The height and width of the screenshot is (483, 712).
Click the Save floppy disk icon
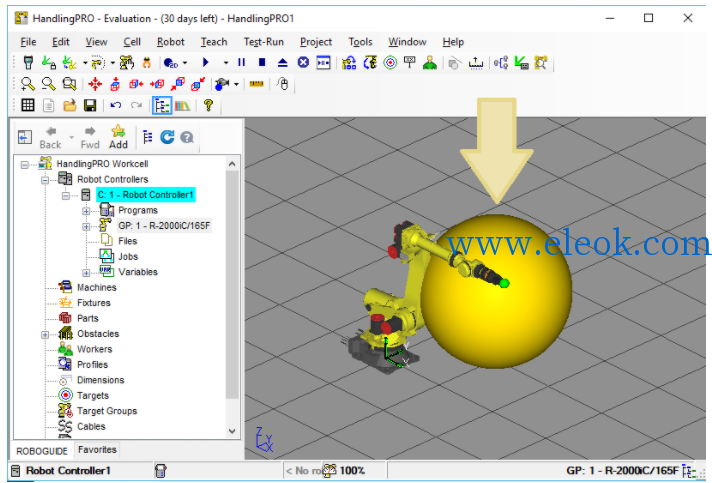90,106
